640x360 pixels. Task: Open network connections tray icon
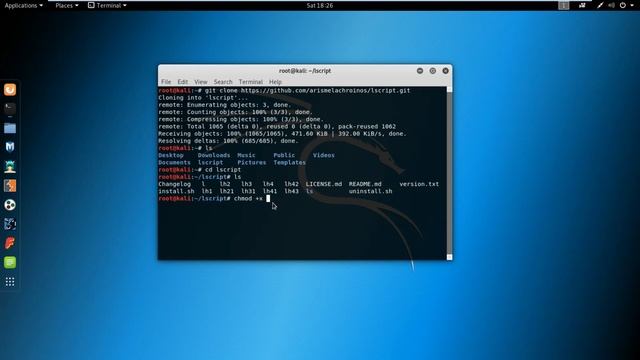[x=582, y=5]
